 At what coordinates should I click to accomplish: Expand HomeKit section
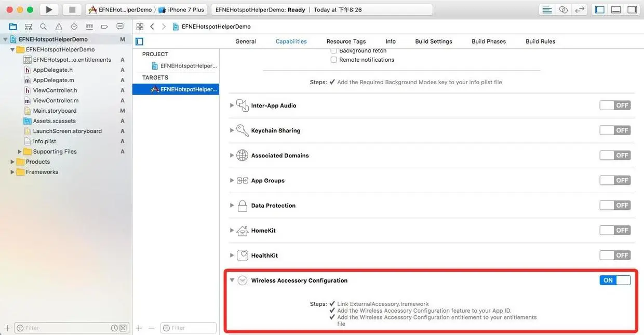coord(232,230)
